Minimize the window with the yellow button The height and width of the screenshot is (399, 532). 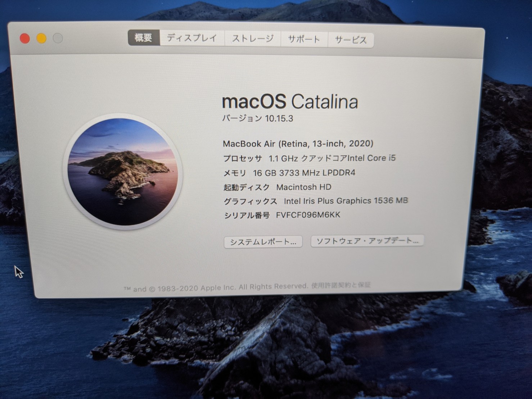(x=41, y=38)
